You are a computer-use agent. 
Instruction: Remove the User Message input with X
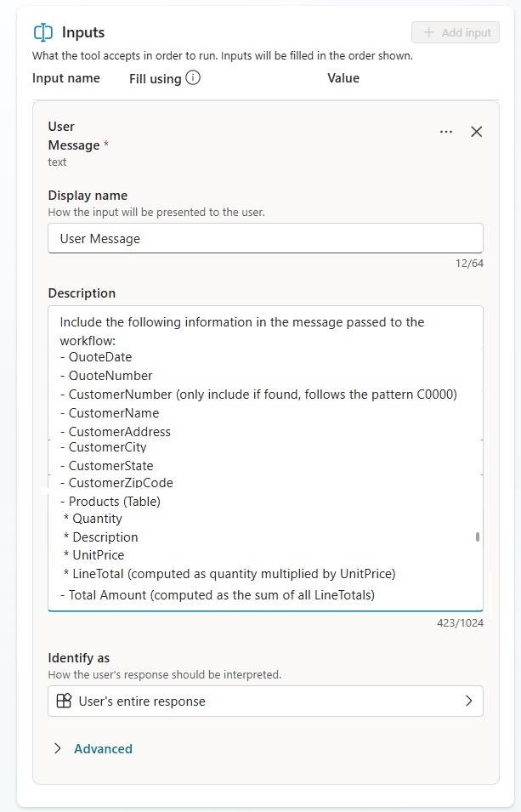click(477, 132)
